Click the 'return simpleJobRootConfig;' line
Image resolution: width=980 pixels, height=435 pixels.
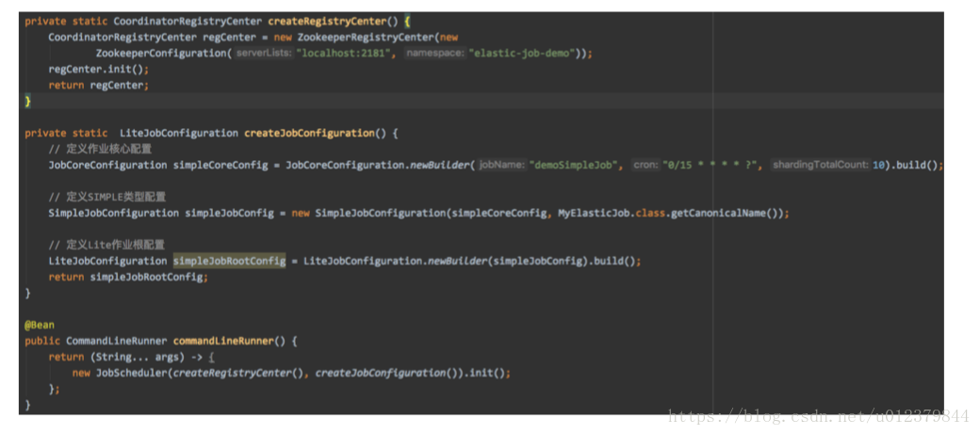(128, 277)
